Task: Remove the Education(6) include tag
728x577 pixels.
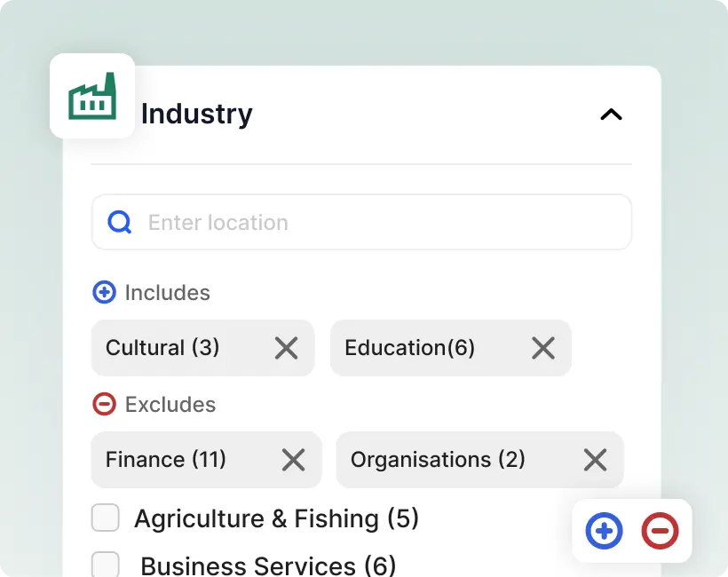Action: [x=542, y=348]
